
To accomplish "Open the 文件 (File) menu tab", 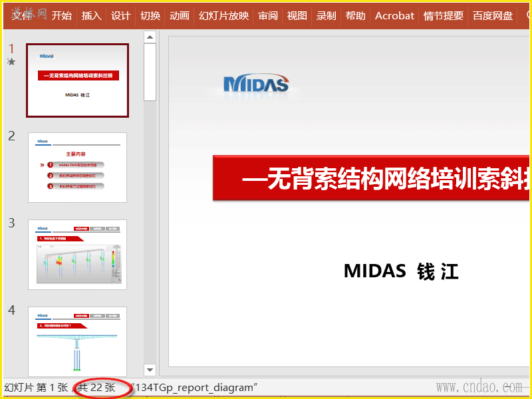I will (22, 15).
